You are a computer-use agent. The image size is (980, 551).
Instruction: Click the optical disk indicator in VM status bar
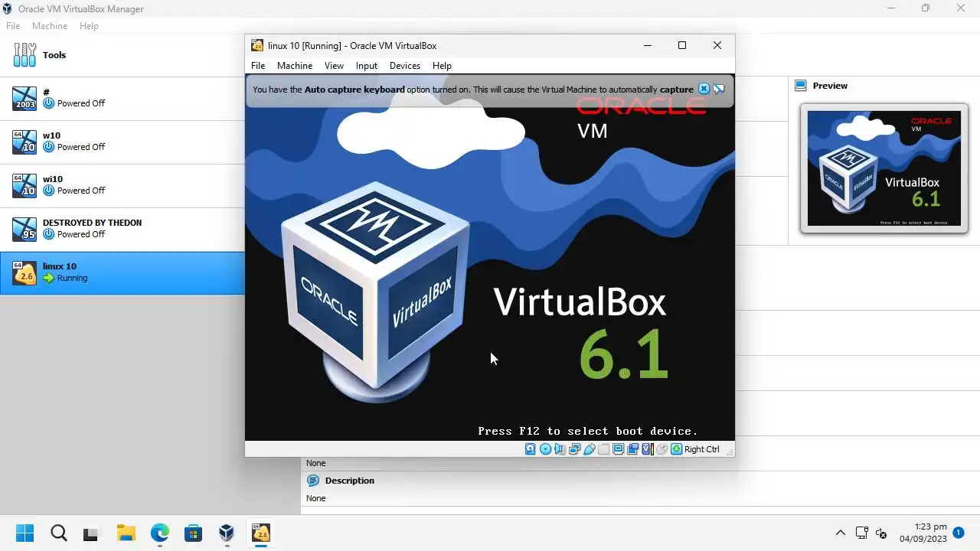545,449
